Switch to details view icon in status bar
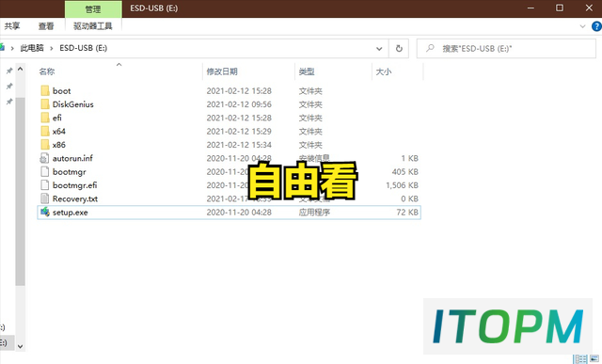The height and width of the screenshot is (364, 602). [580, 359]
